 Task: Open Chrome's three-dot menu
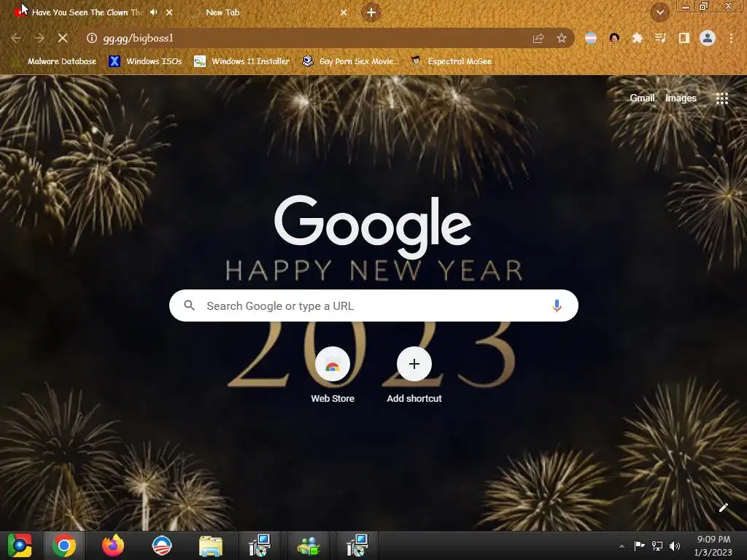pos(731,38)
